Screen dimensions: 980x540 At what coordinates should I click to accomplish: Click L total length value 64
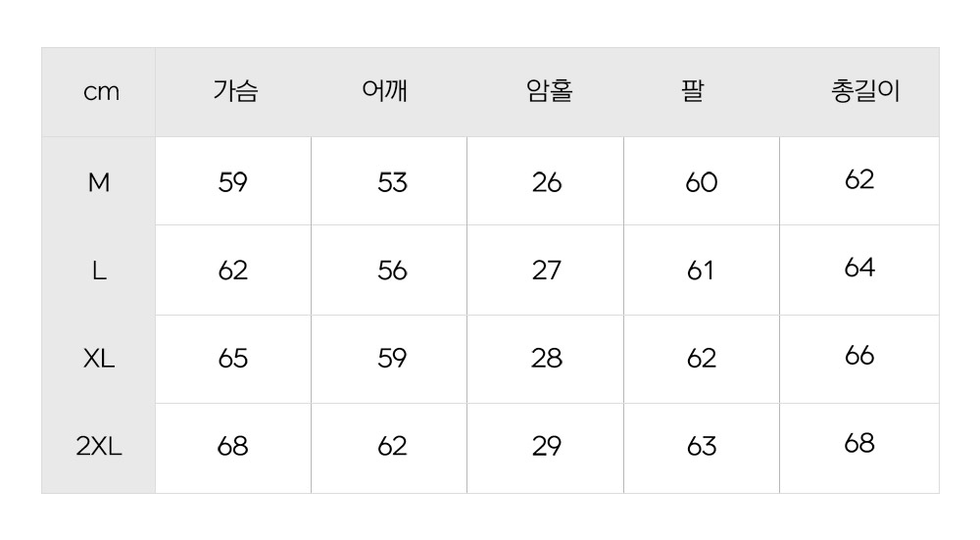tap(859, 268)
